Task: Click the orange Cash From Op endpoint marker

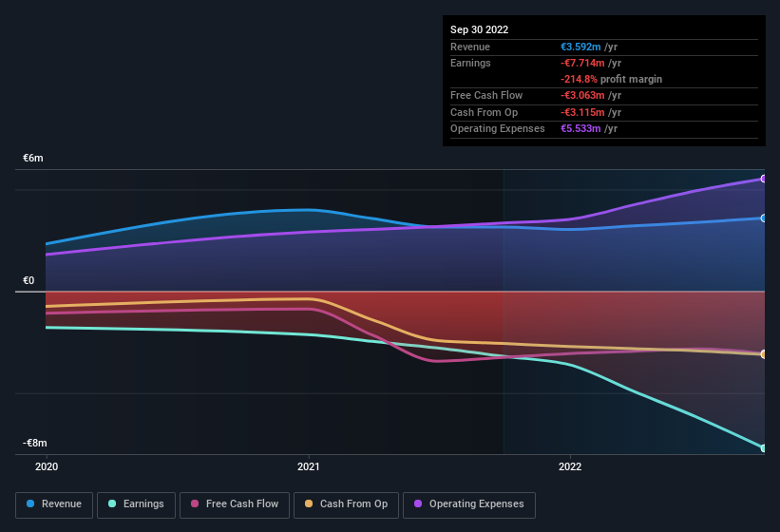Action: click(764, 354)
